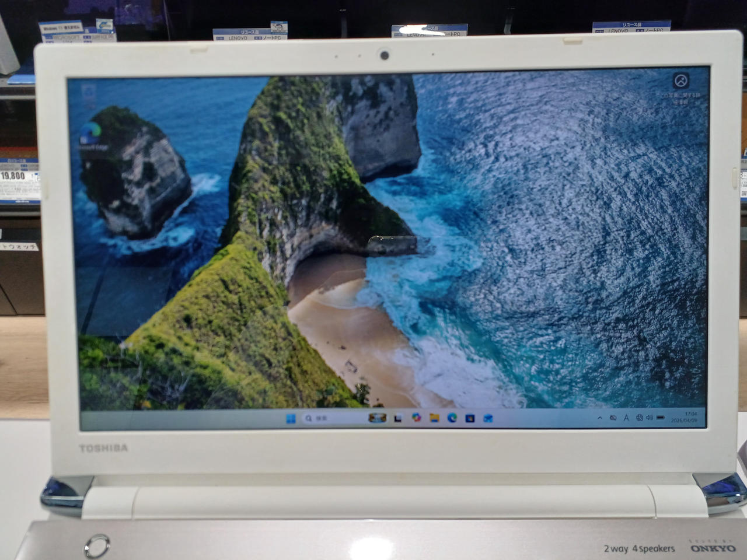This screenshot has width=747, height=560.
Task: Open the clock and date calendar flyout
Action: [x=685, y=417]
